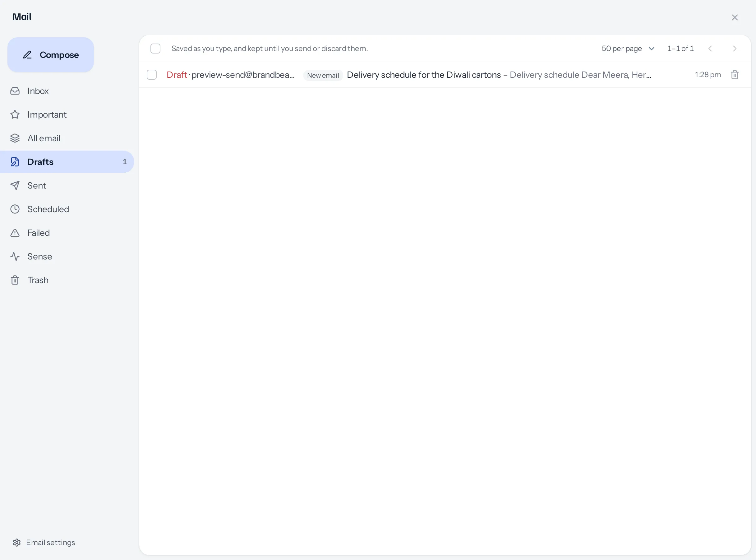Click the Sense activity pulse icon
Image resolution: width=756 pixels, height=560 pixels.
pyautogui.click(x=15, y=257)
